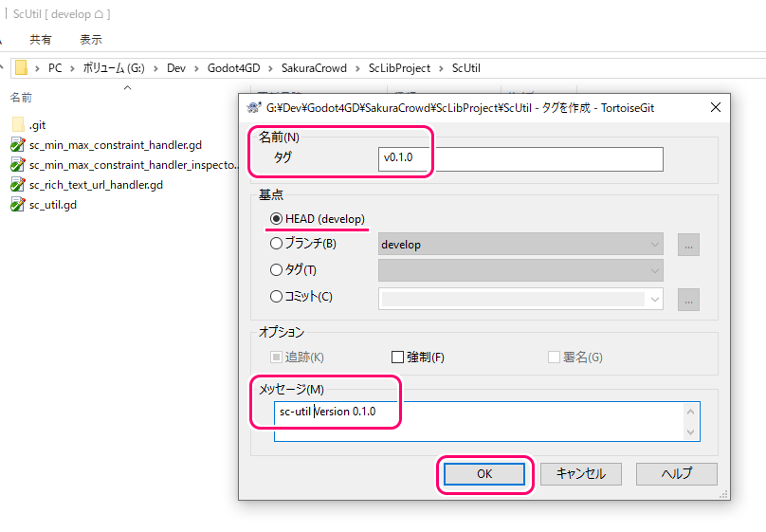766x532 pixels.
Task: Open branch browse button next to develop
Action: pyautogui.click(x=688, y=245)
